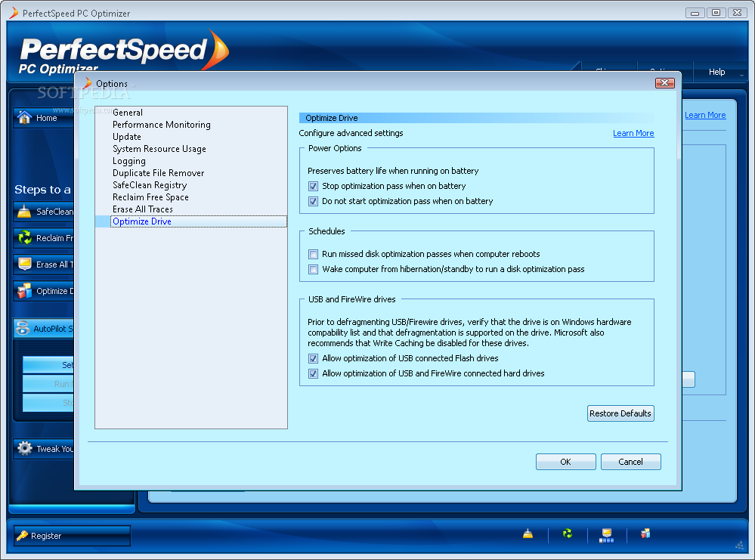Screen dimensions: 755x560
Task: Minimize the PerfectSpeed main window
Action: coord(695,13)
